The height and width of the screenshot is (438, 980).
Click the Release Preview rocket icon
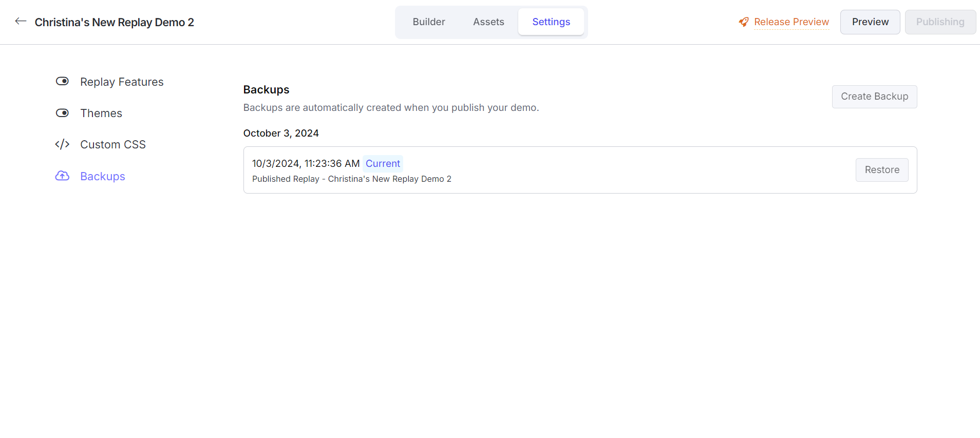[744, 22]
